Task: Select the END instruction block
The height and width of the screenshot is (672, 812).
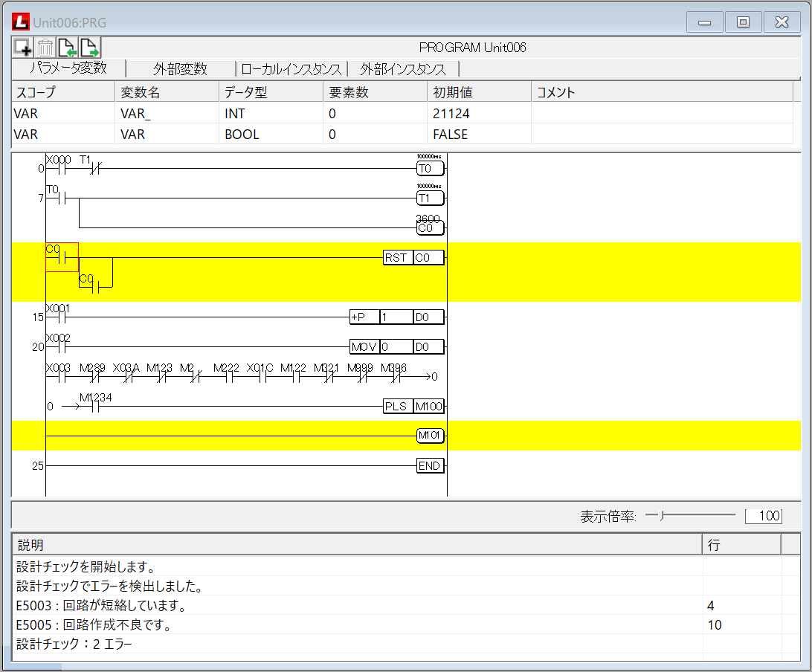Action: tap(430, 466)
